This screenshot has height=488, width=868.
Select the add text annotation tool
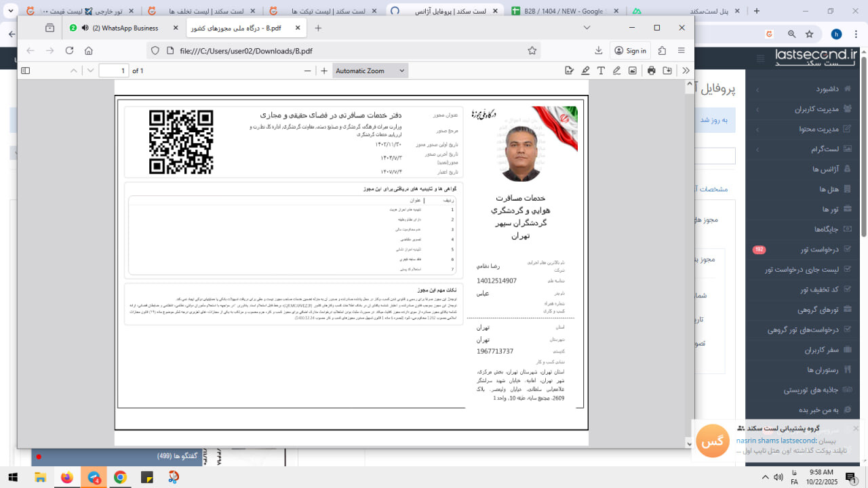point(601,70)
